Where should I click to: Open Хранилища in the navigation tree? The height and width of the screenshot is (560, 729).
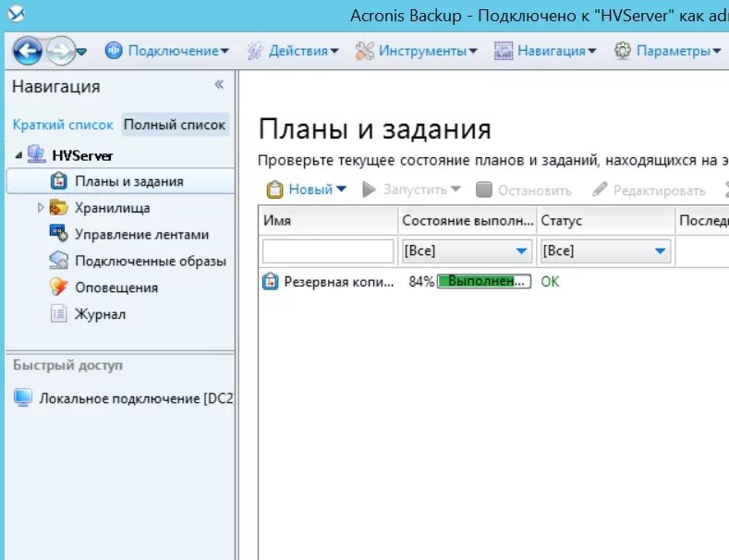pos(112,208)
